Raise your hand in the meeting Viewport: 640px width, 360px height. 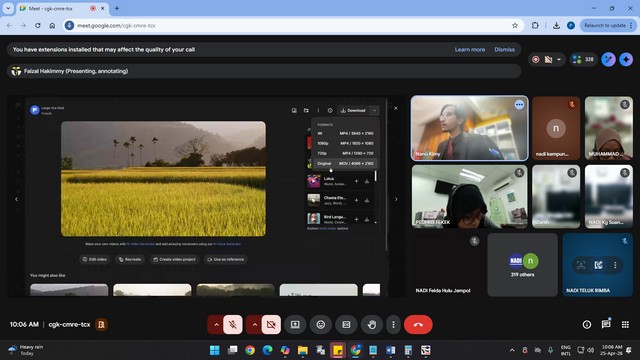[x=372, y=325]
